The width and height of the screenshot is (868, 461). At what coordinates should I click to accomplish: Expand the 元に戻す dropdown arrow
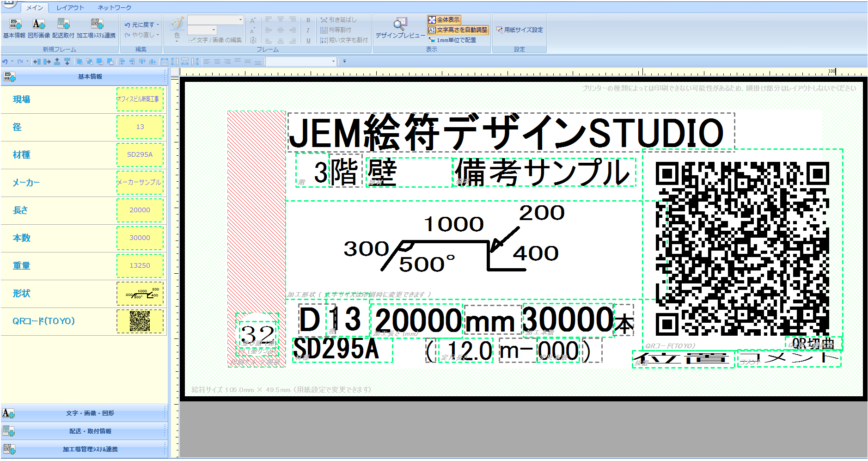(x=158, y=25)
